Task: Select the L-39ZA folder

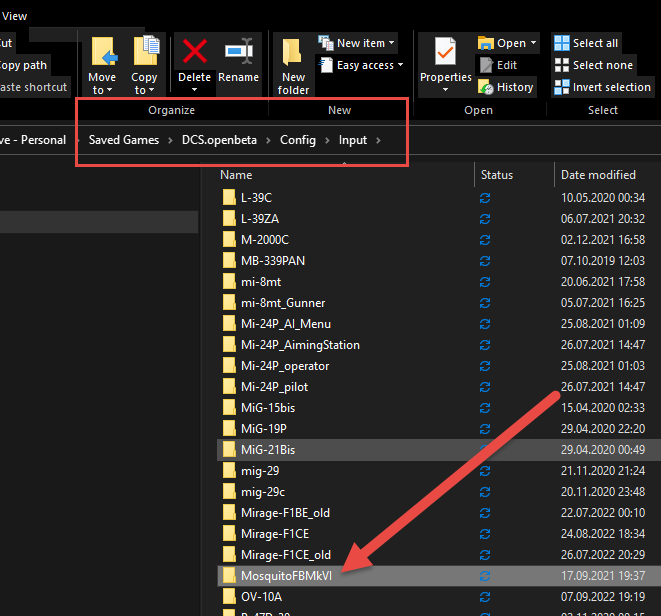Action: pyautogui.click(x=260, y=219)
